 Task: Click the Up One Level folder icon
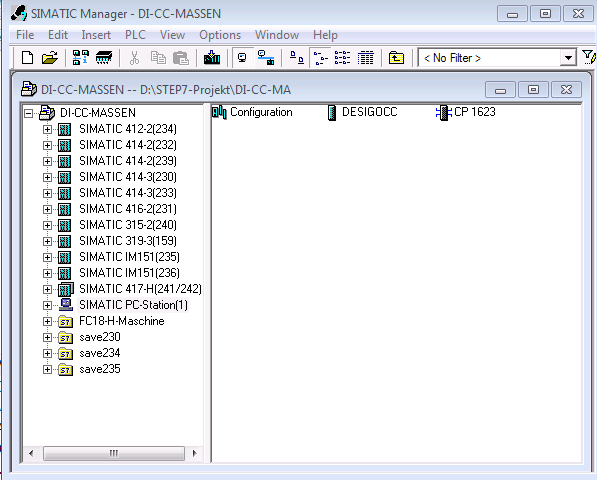coord(396,58)
